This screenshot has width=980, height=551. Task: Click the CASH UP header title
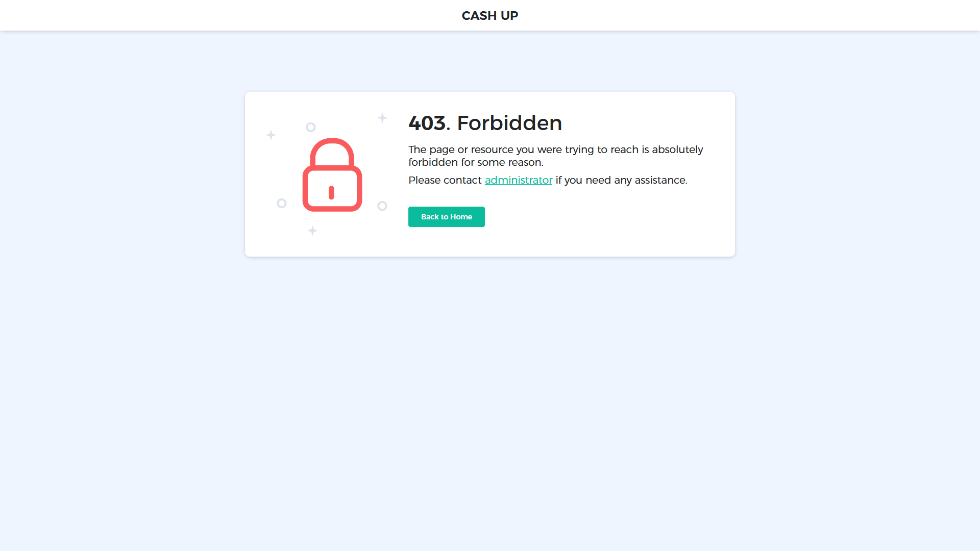coord(490,16)
